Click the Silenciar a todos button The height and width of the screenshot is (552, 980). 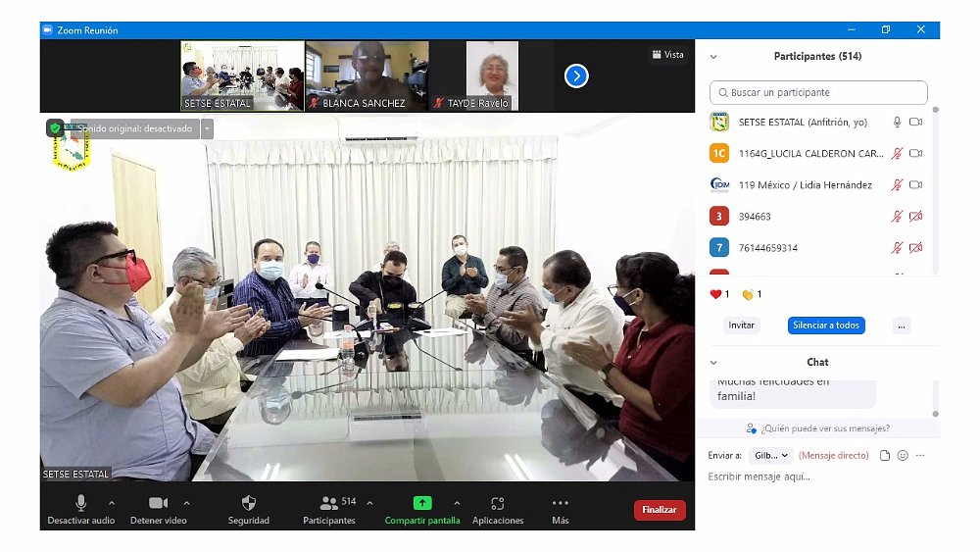point(825,326)
